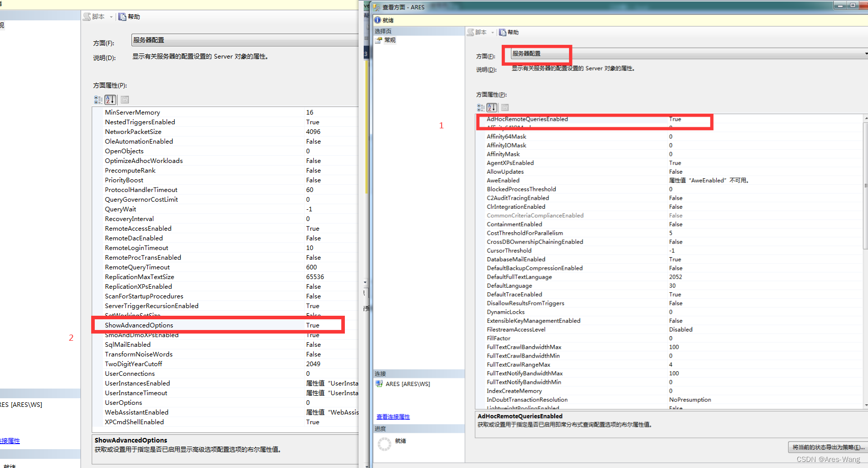Image resolution: width=868 pixels, height=468 pixels.
Task: Click the Help (帮助) icon in the left panel toolbar
Action: point(122,16)
